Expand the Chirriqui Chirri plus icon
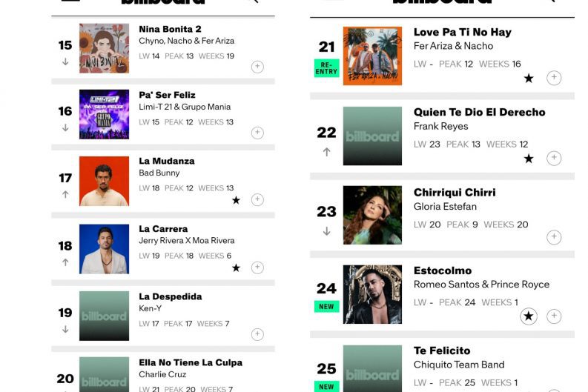This screenshot has height=392, width=588. pos(553,237)
